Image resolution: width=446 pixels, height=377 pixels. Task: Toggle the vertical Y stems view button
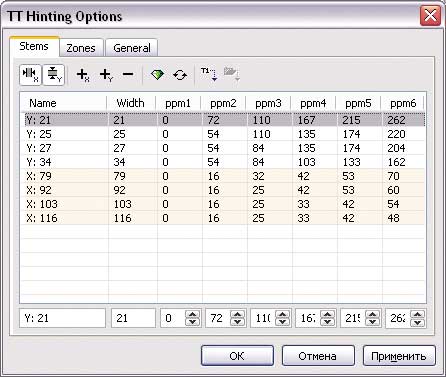(x=54, y=75)
